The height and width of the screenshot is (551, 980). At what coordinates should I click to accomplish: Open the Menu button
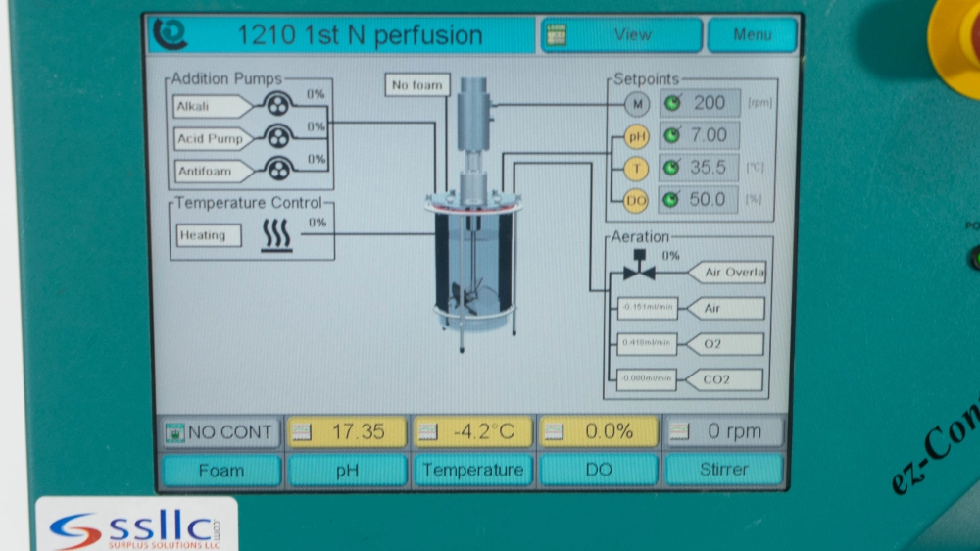[x=752, y=35]
